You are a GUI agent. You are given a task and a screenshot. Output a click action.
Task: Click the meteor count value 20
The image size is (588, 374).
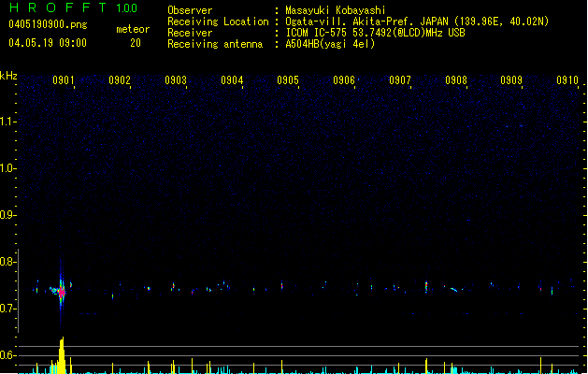136,43
